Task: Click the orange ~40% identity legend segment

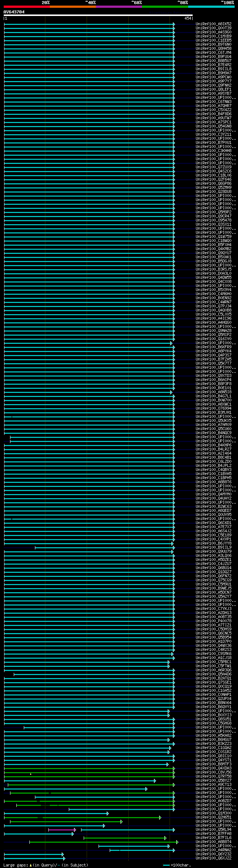Action: (73, 7)
